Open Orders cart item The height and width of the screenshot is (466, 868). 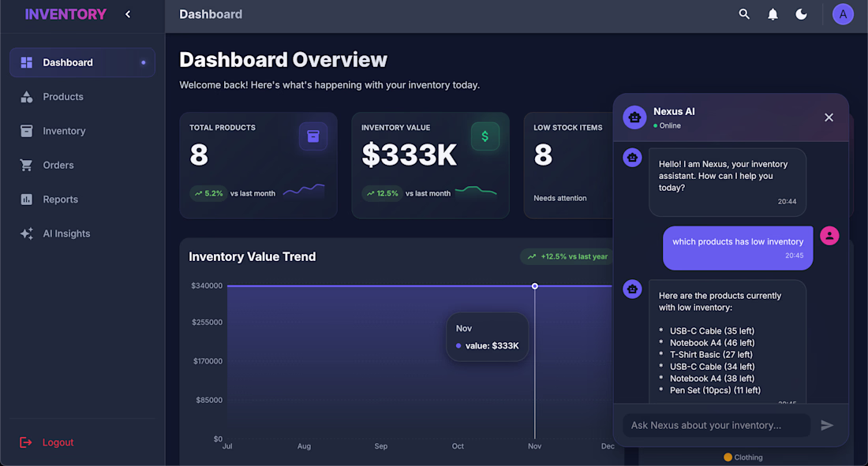click(x=83, y=166)
